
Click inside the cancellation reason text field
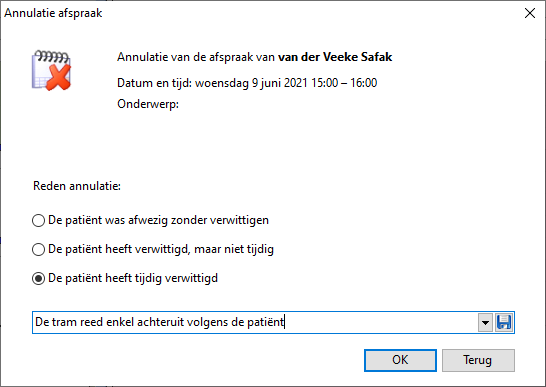coord(255,322)
